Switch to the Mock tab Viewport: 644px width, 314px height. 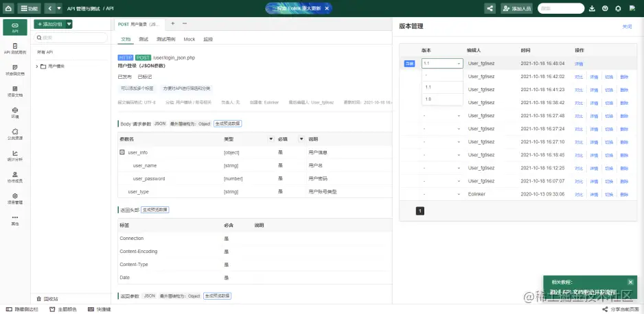pos(189,39)
